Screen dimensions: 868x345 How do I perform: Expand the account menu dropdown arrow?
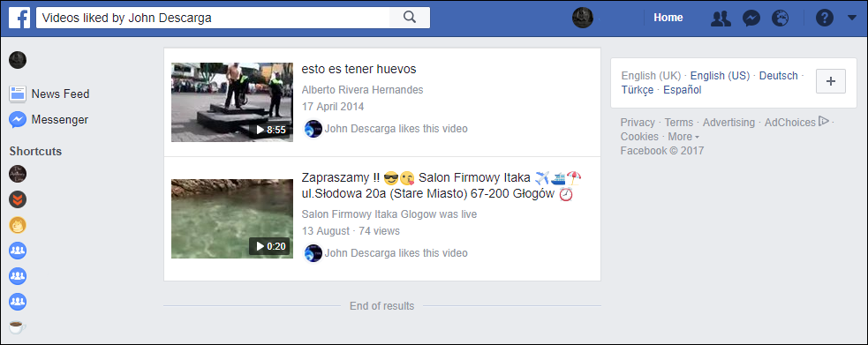click(851, 19)
